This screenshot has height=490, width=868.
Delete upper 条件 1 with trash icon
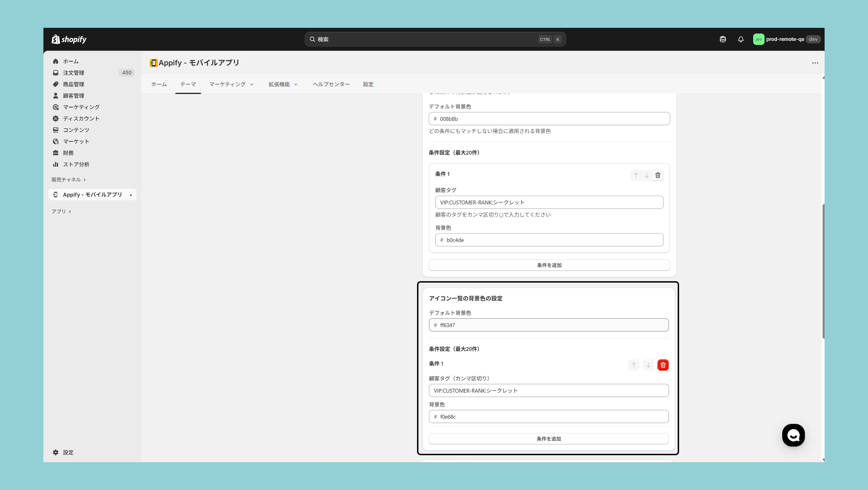click(x=657, y=175)
